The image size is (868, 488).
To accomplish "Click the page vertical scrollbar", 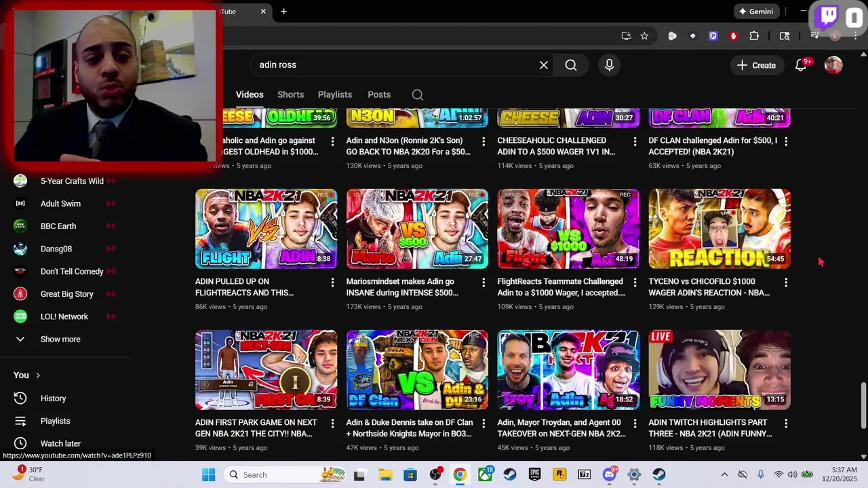I will [x=863, y=405].
